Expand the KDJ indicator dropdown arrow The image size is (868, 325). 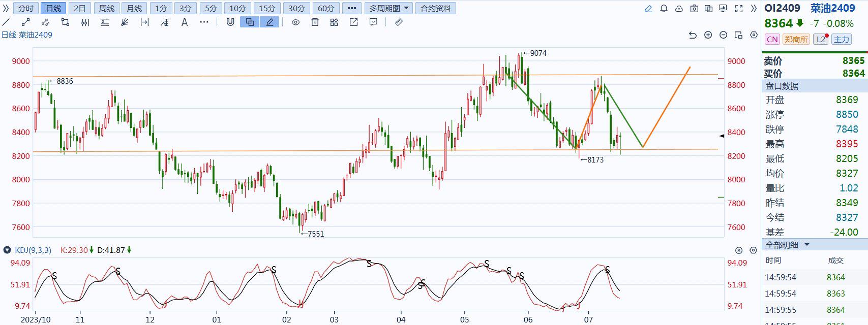[7, 250]
